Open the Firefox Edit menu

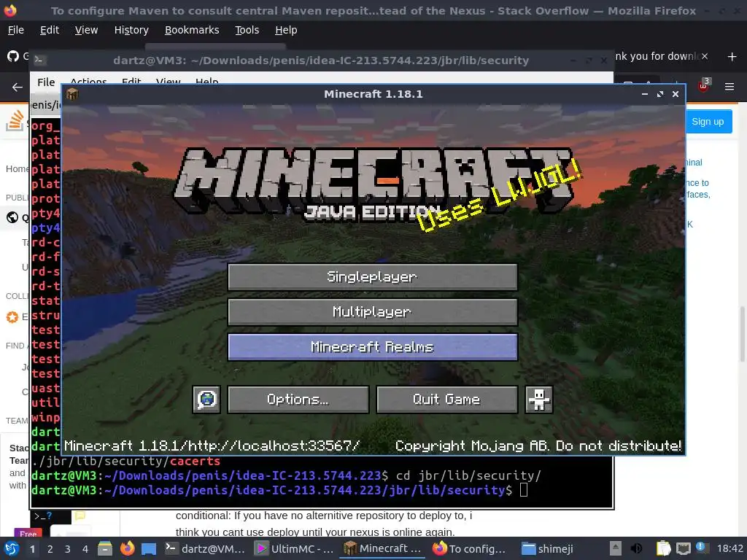click(x=50, y=30)
